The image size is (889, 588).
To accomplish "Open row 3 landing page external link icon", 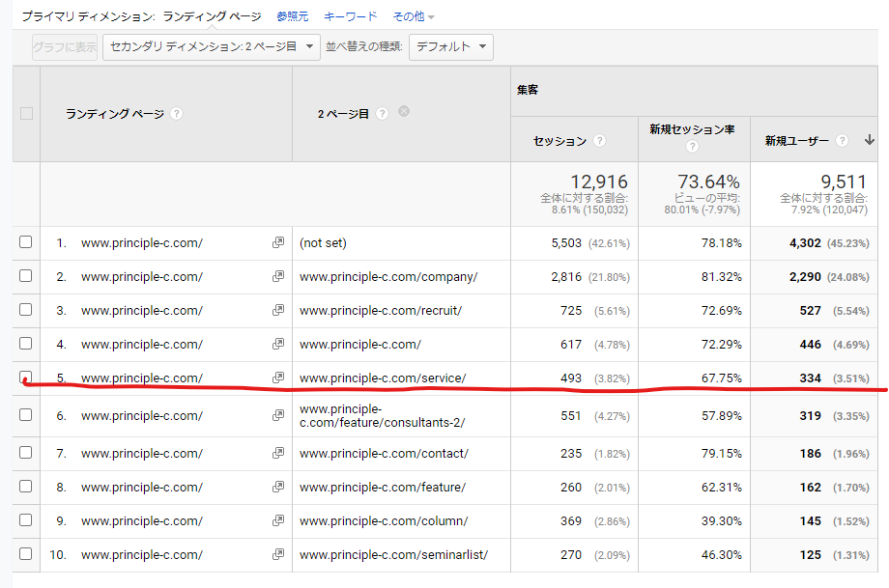I will point(278,311).
